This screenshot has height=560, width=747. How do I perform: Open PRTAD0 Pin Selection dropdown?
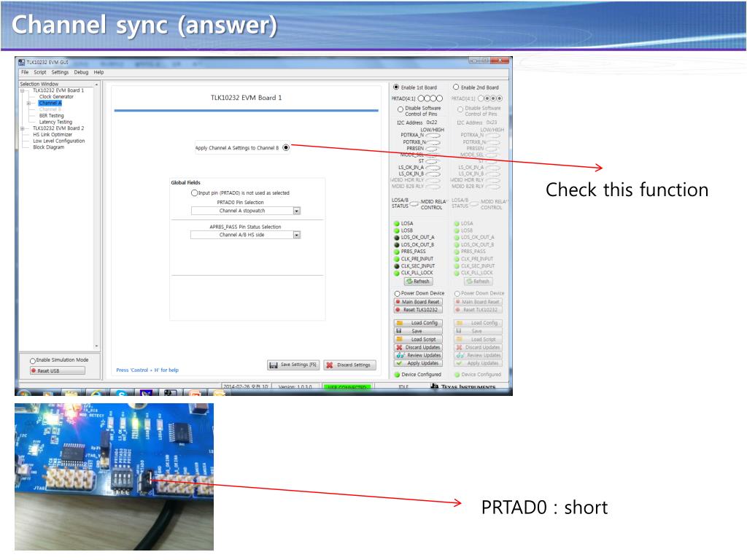[x=297, y=211]
